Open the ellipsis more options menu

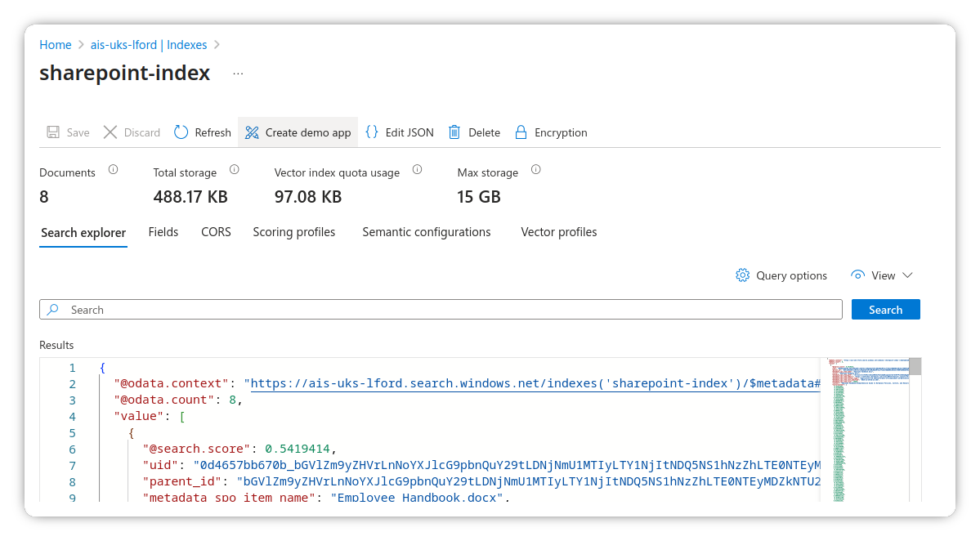coord(238,74)
